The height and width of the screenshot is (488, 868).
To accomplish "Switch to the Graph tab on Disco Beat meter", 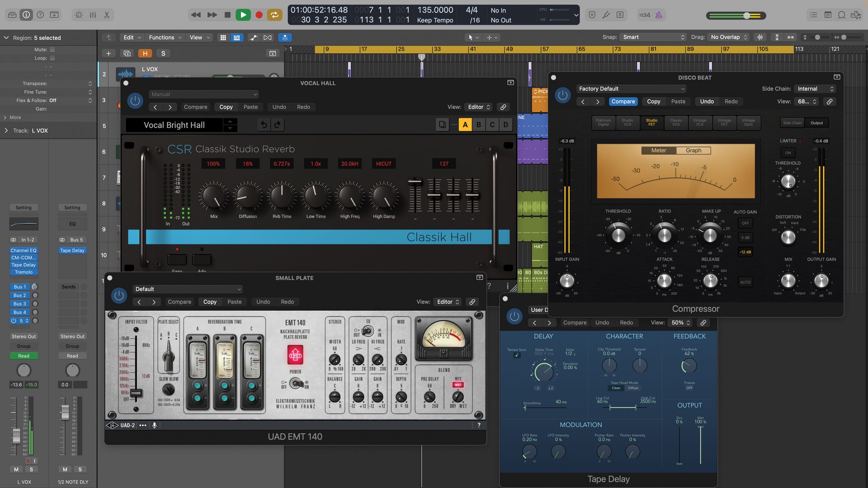I will (x=693, y=150).
